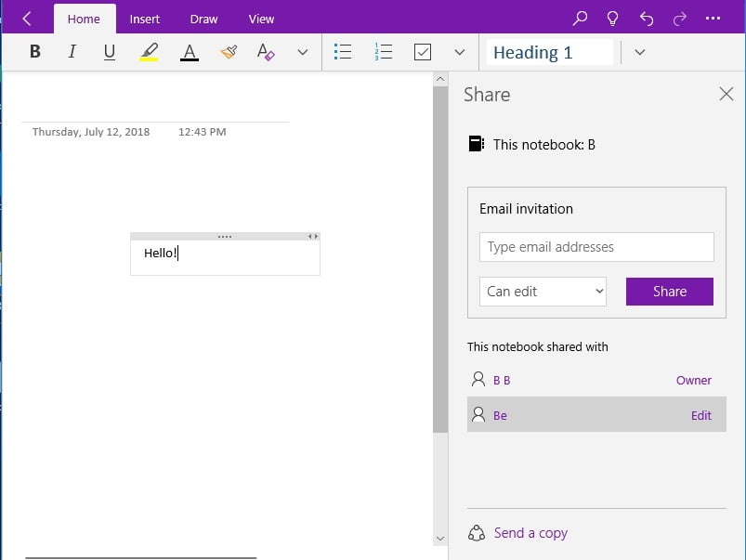Open the Send a copy link

530,533
